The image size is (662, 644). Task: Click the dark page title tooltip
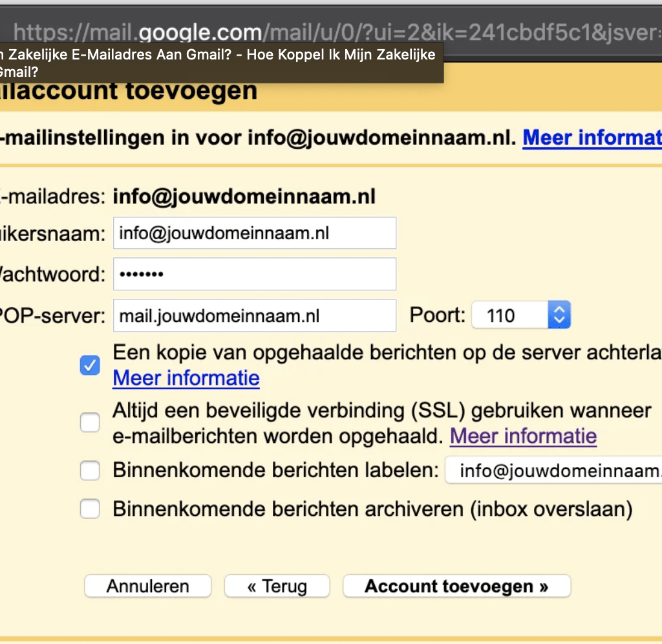tap(220, 63)
